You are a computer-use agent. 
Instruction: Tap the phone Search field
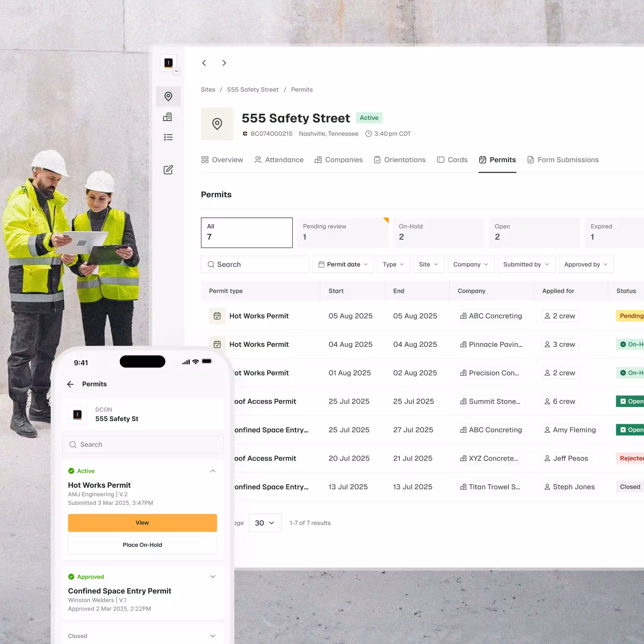pos(143,445)
